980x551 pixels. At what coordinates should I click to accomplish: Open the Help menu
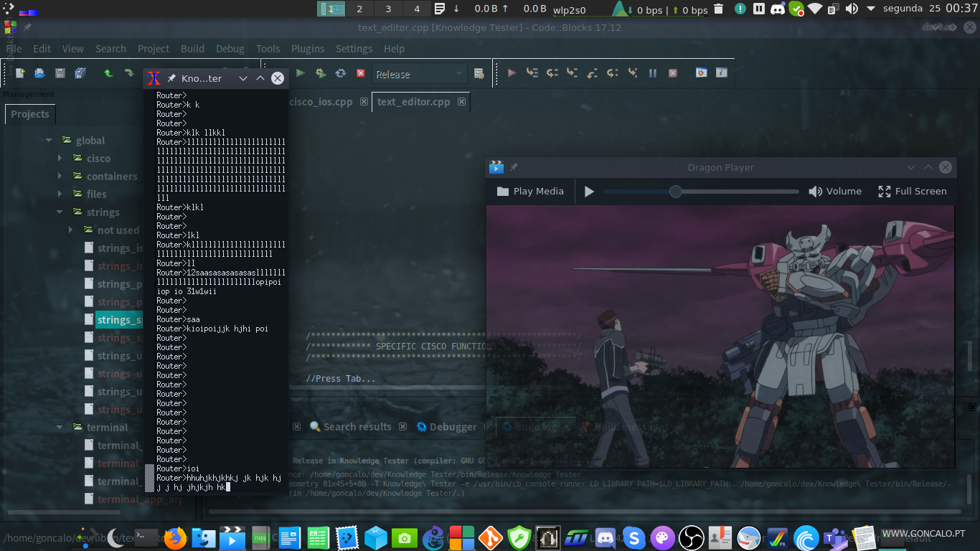click(x=395, y=49)
